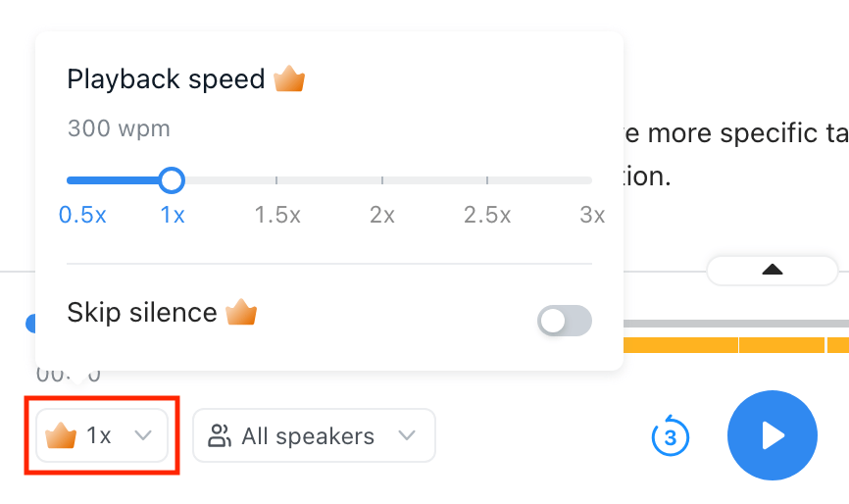Rewind 3 seconds with the circular arrow icon

[x=671, y=436]
